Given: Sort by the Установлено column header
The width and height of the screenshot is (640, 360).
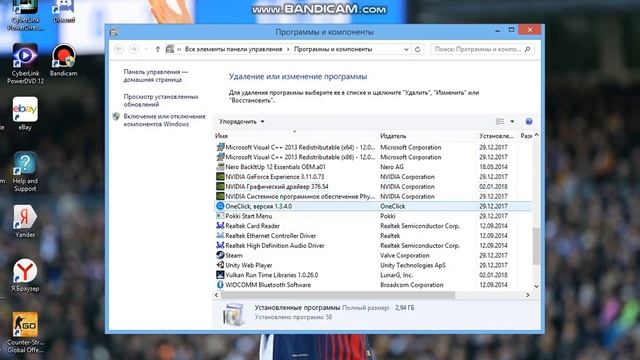Looking at the screenshot, I should tap(497, 136).
